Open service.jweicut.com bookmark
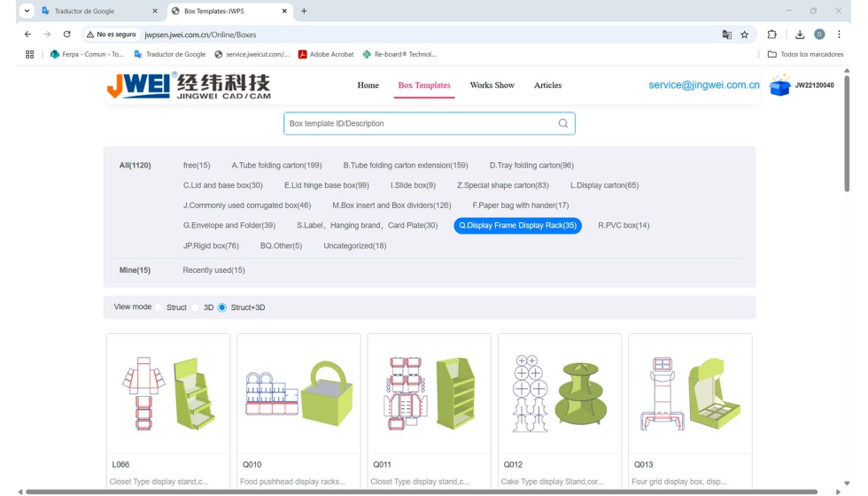The image size is (868, 496). click(x=252, y=54)
